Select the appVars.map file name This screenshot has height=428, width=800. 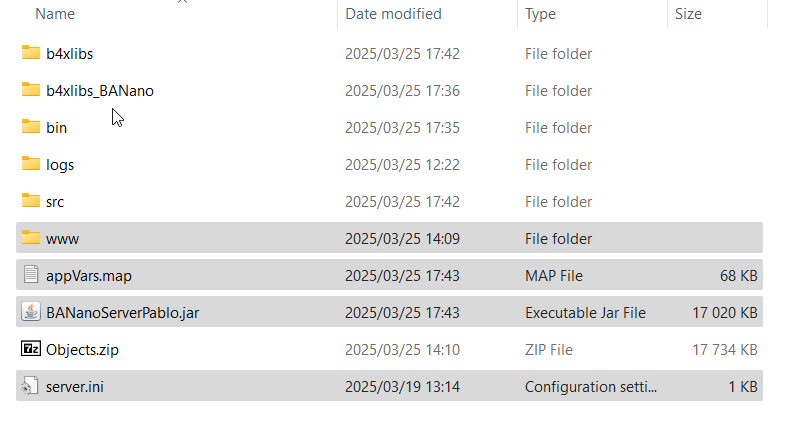click(x=89, y=276)
